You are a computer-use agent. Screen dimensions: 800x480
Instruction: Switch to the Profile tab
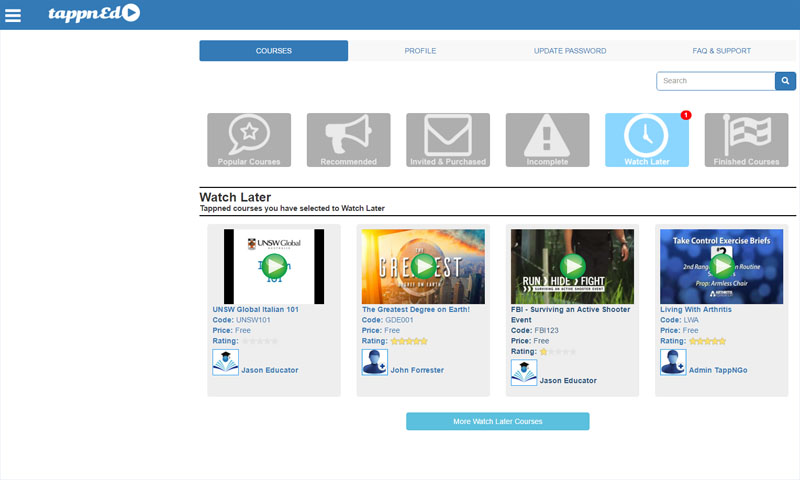(x=420, y=51)
